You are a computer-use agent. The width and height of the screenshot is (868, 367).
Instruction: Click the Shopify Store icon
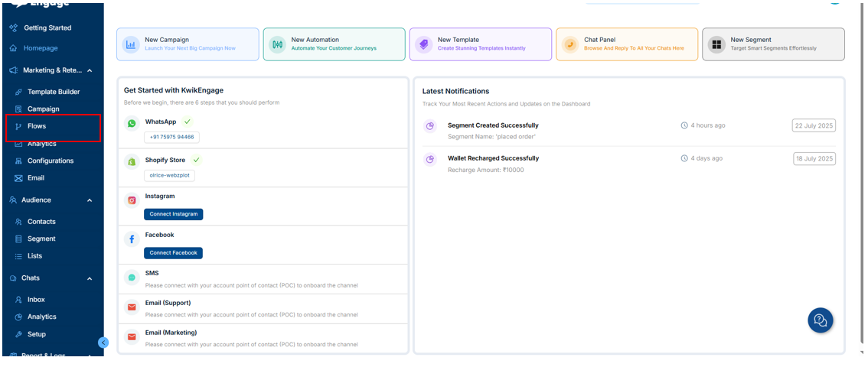point(132,161)
